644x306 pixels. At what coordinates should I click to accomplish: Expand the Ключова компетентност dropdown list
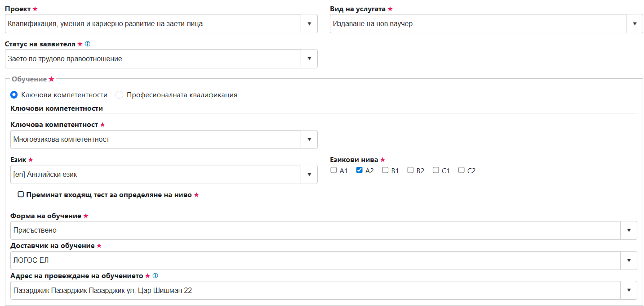pyautogui.click(x=309, y=139)
